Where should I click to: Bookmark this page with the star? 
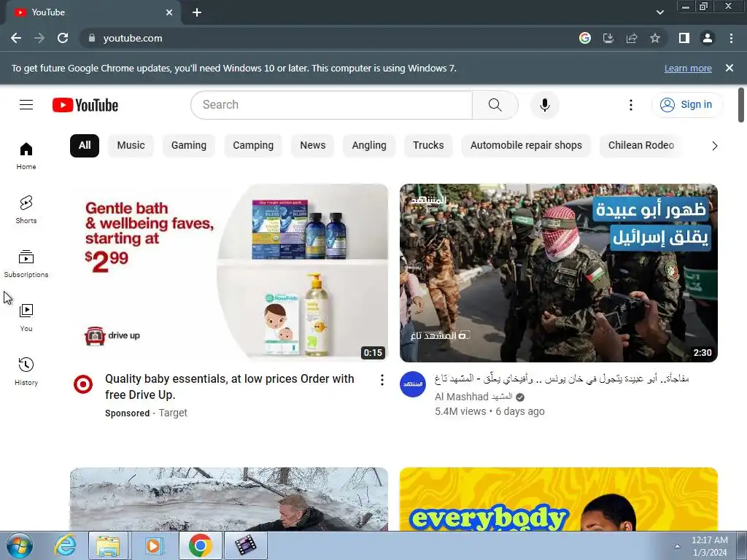pyautogui.click(x=655, y=38)
